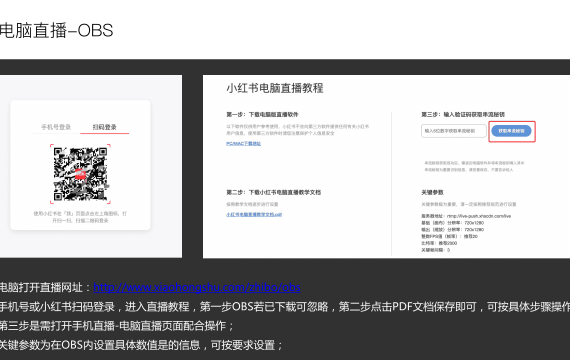Click the 关键参数 section heading
The width and height of the screenshot is (570, 360).
pos(432,192)
